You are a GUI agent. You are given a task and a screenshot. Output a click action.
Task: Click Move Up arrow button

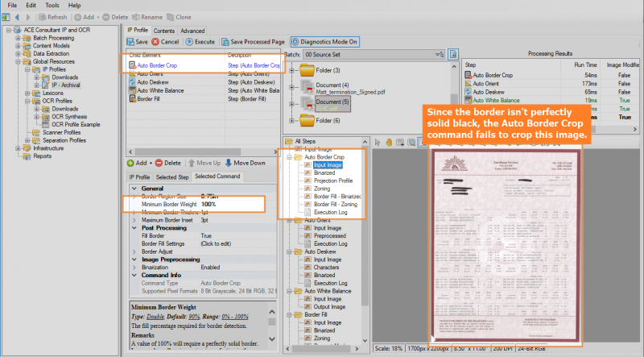[x=204, y=164]
